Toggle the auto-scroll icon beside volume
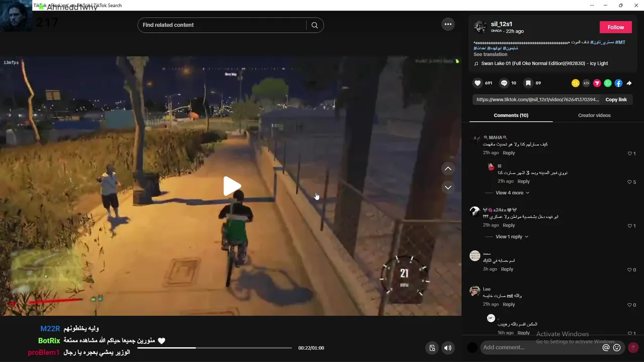 pos(432,348)
